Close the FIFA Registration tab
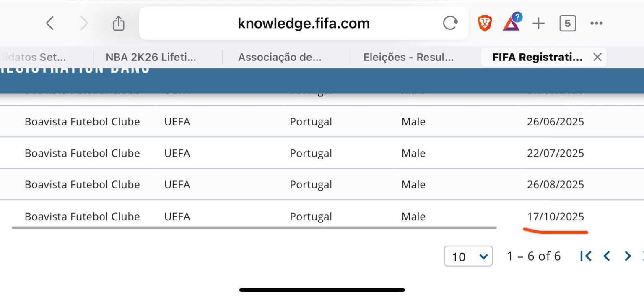This screenshot has width=644, height=298. [x=597, y=58]
